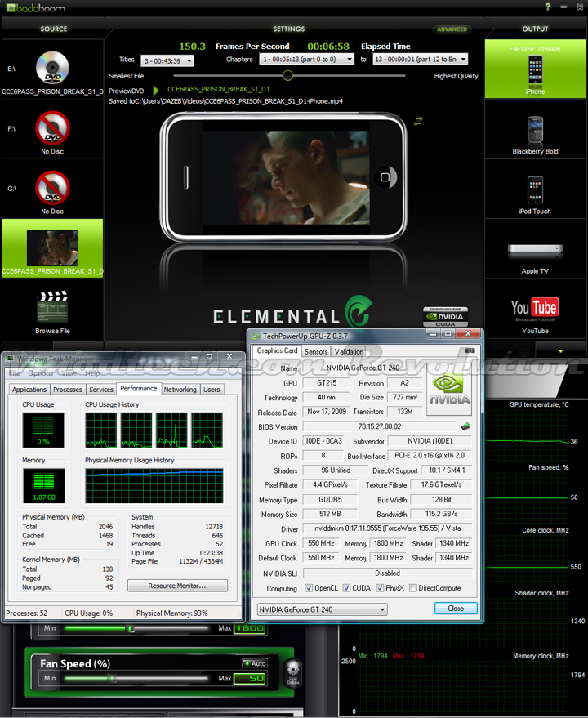Open the start Chapters dropdown
The height and width of the screenshot is (718, 588).
click(307, 59)
